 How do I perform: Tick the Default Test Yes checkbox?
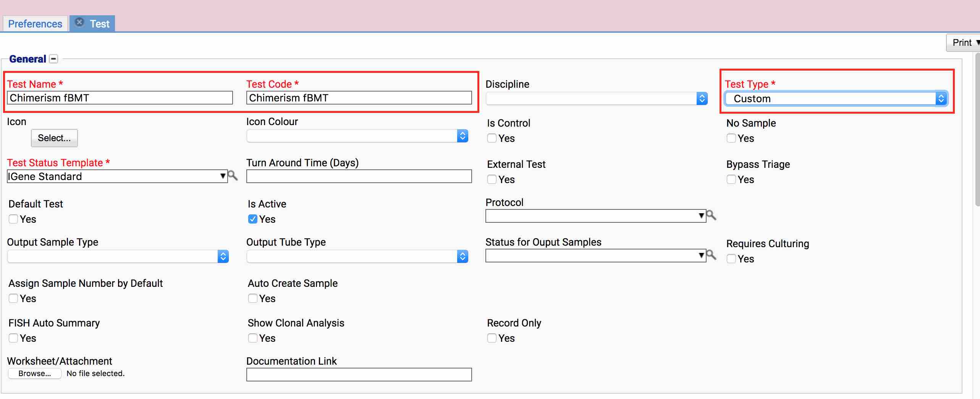click(13, 219)
